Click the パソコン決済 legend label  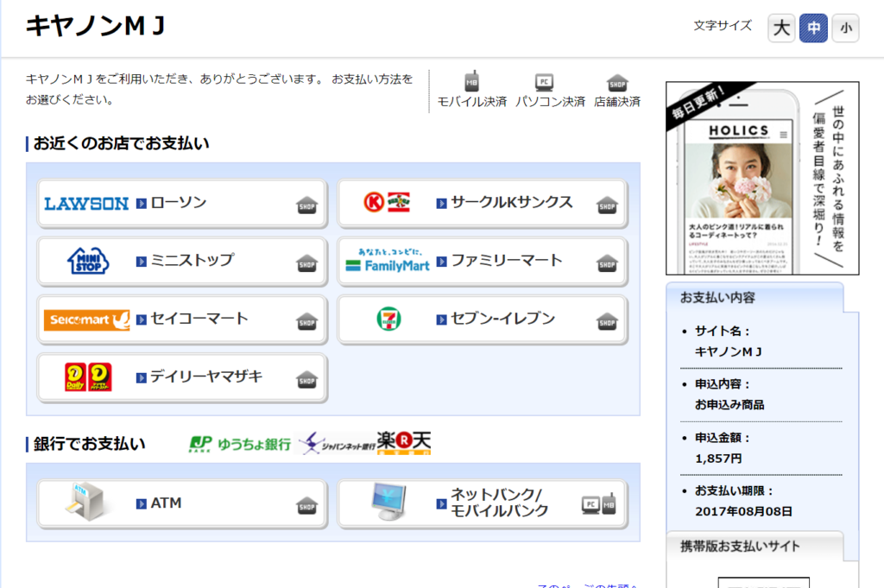[x=550, y=102]
